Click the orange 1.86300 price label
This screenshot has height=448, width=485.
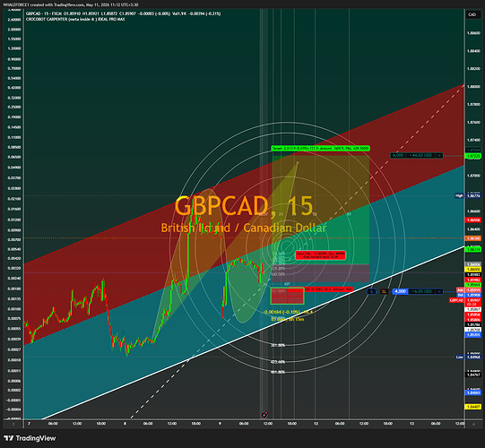pos(473,238)
